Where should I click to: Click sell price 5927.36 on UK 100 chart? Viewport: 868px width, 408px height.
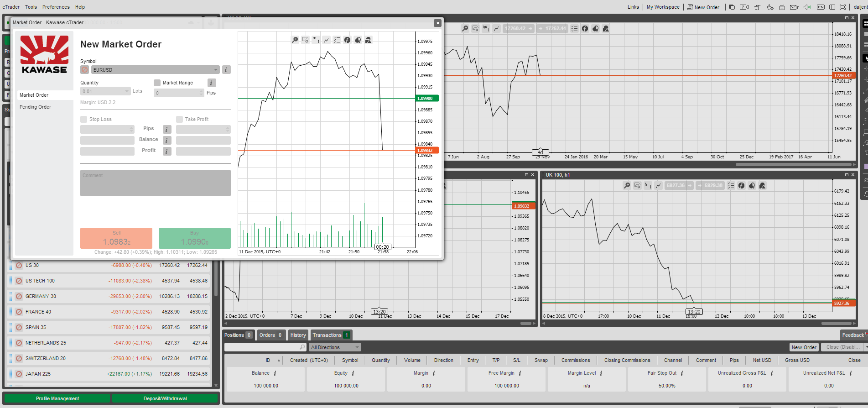(679, 185)
